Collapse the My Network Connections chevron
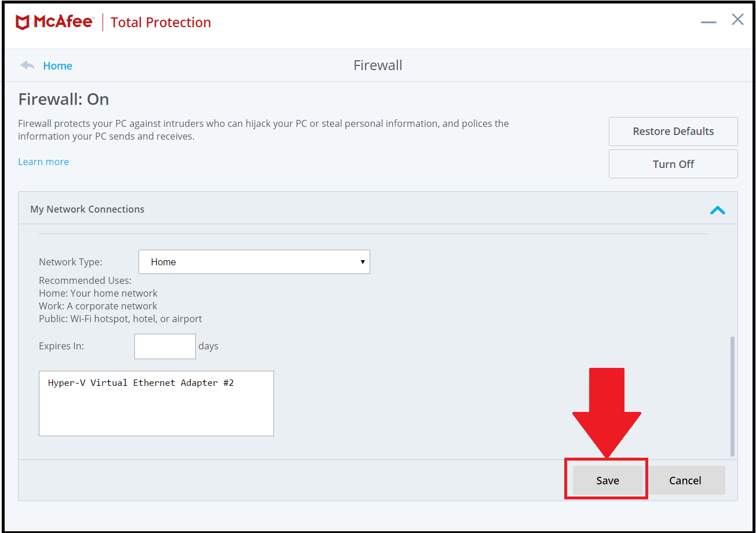 point(717,210)
